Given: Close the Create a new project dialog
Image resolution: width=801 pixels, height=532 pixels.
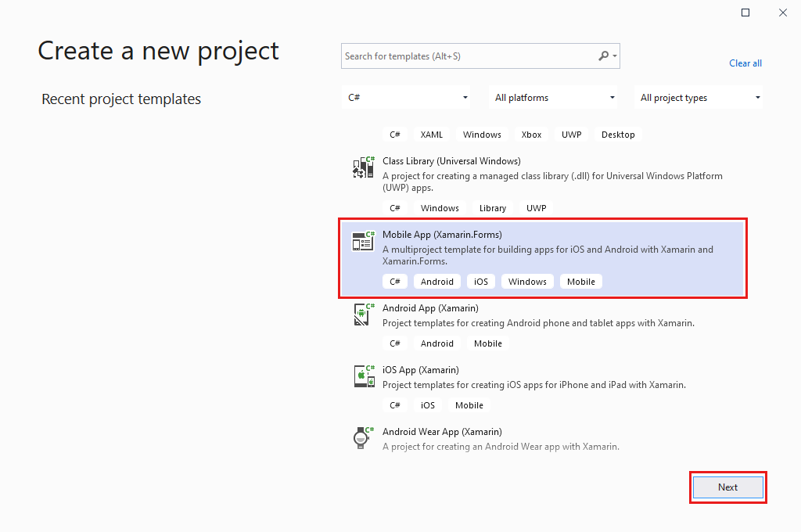Looking at the screenshot, I should pos(782,13).
